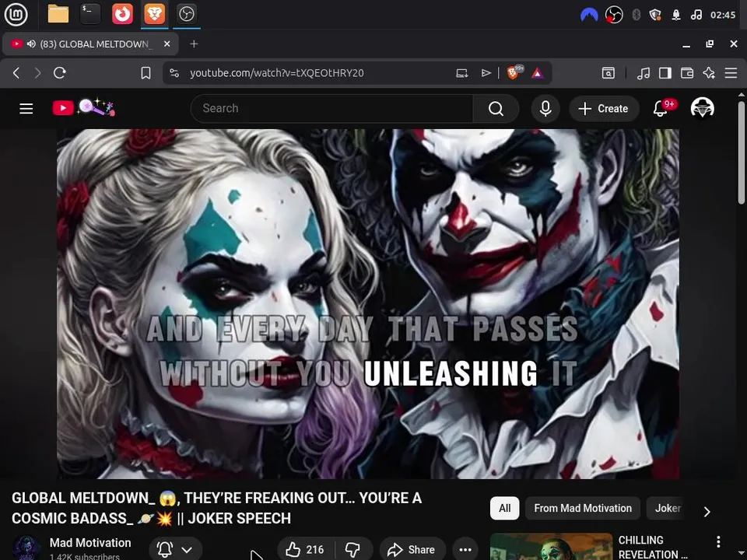Open CHILLING REVELATION video thumbnail
This screenshot has width=747, height=560.
[551, 547]
